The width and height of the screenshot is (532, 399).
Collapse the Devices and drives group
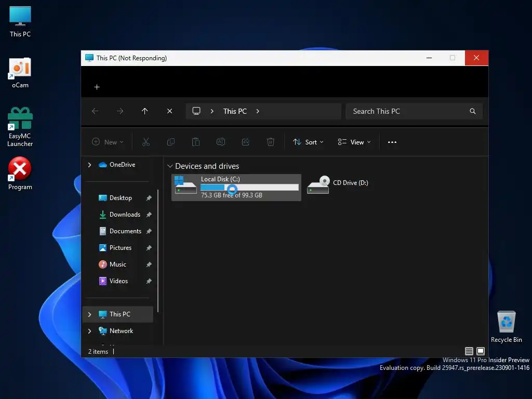170,166
